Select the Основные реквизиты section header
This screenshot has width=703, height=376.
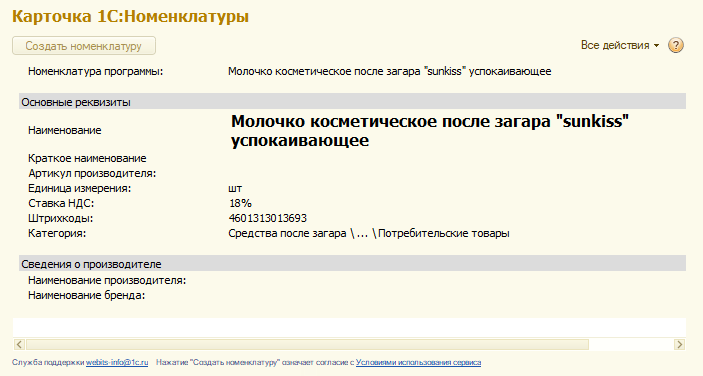point(352,102)
